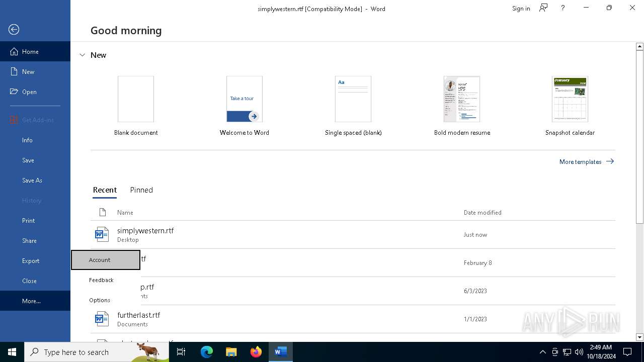Open the furtherlast.rtf recent file

point(353,319)
